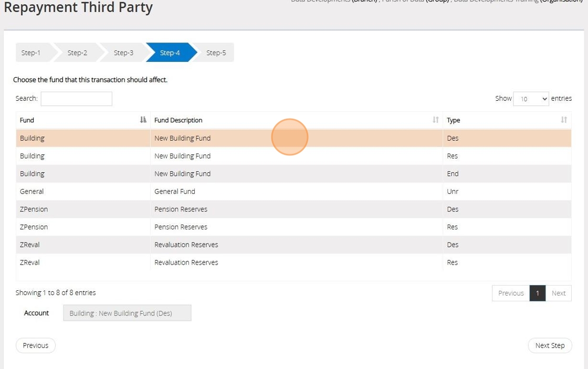Go to Step-3 tab

point(123,52)
